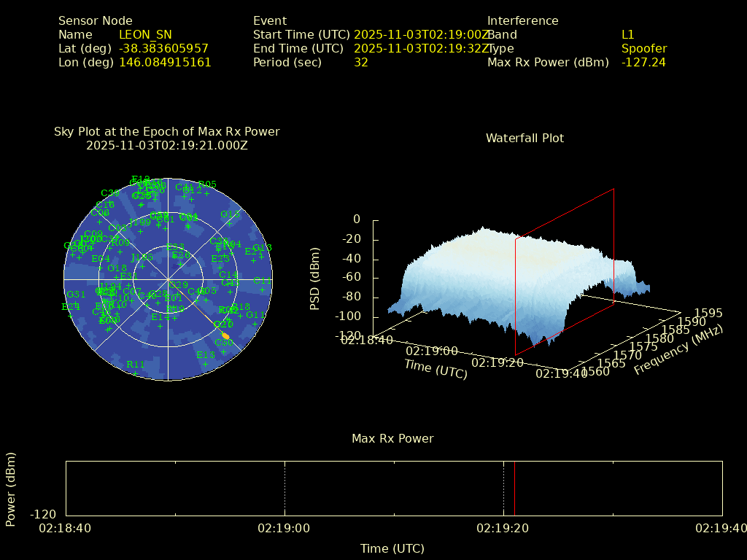Click the 1595 MHz frequency axis tick
747x560 pixels.
coord(708,313)
